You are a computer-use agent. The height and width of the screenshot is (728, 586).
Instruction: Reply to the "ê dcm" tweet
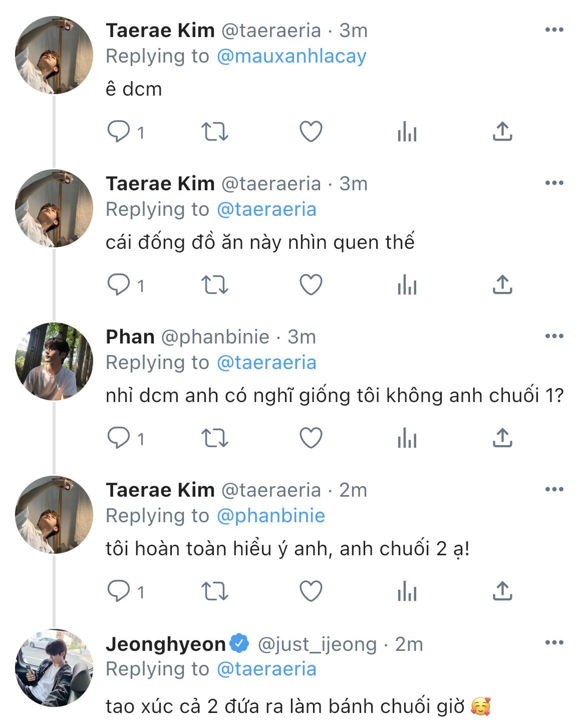tap(119, 132)
